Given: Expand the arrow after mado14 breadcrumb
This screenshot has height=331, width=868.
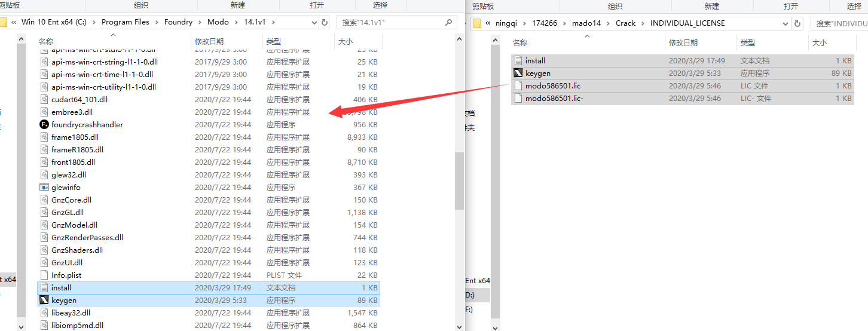Looking at the screenshot, I should coord(609,23).
